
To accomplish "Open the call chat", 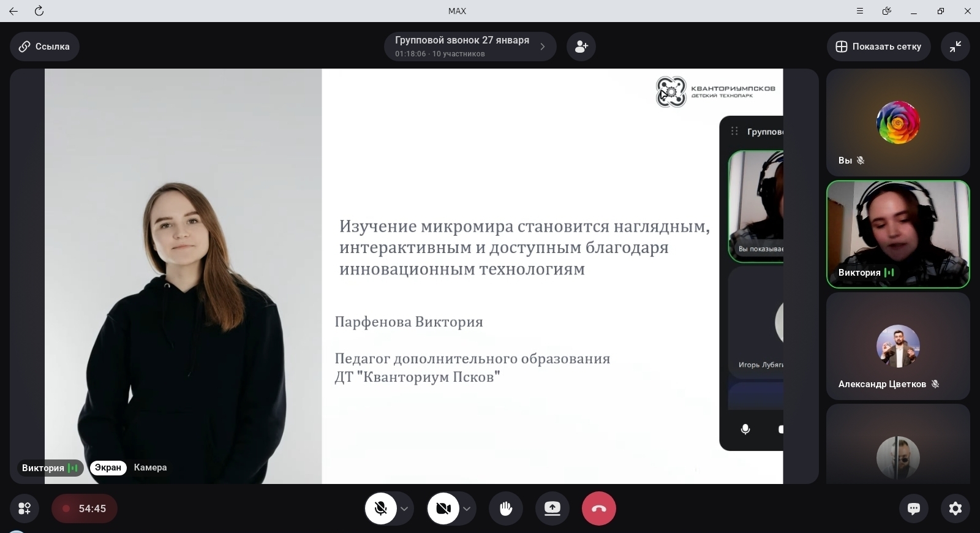I will [x=914, y=508].
